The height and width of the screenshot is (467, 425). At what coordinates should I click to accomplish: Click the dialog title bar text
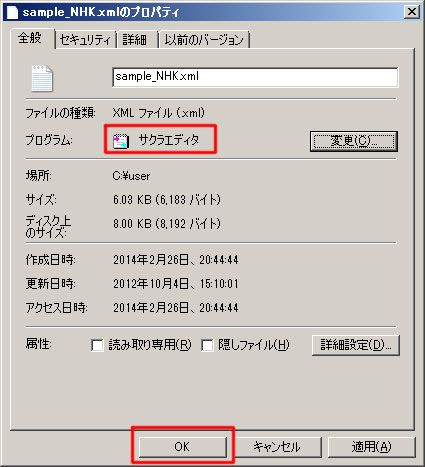coord(101,12)
